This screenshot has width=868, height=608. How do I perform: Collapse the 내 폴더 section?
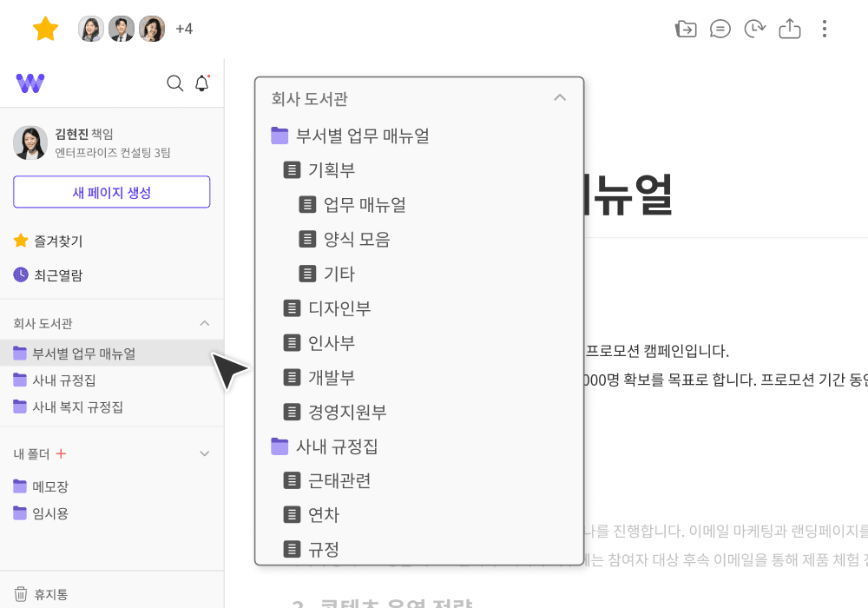(x=205, y=453)
